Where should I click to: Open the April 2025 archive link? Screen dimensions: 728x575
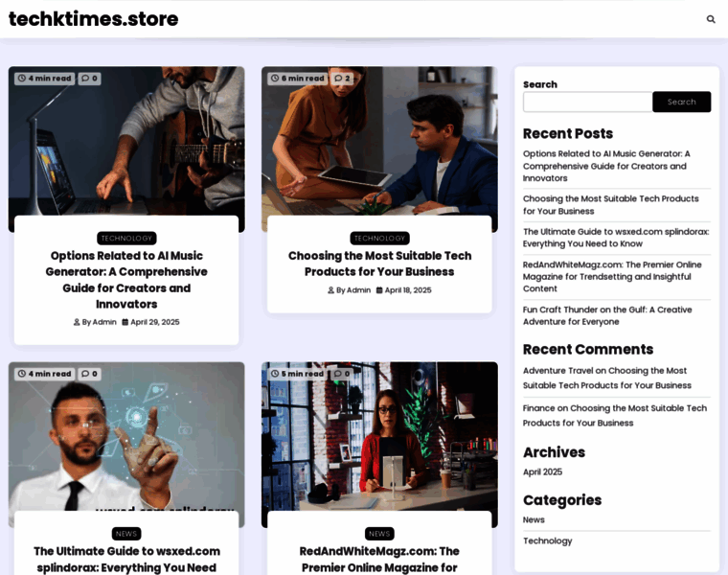click(x=542, y=471)
